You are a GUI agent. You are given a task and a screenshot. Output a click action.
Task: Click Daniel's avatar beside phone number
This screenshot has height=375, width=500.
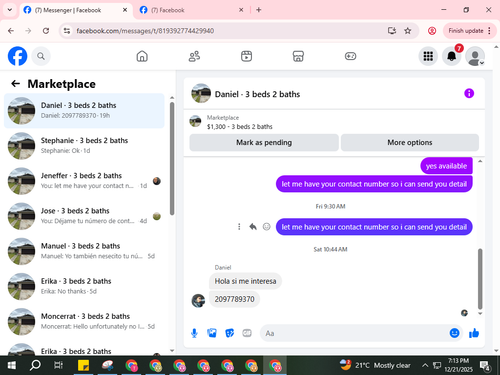[198, 301]
